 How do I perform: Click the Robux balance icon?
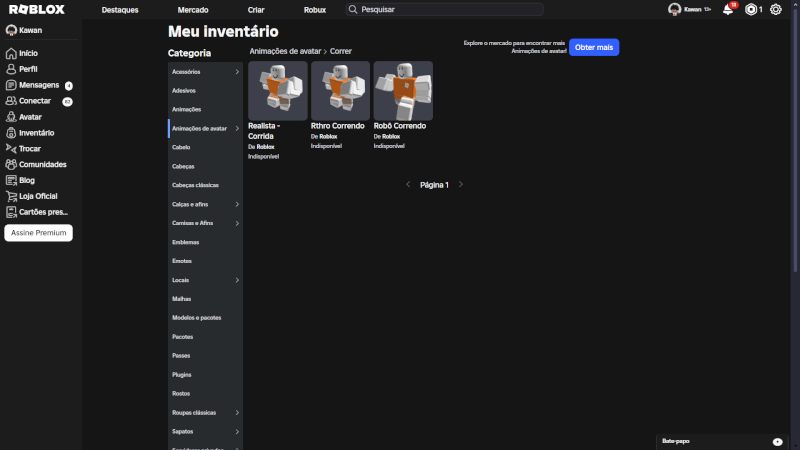pyautogui.click(x=751, y=9)
